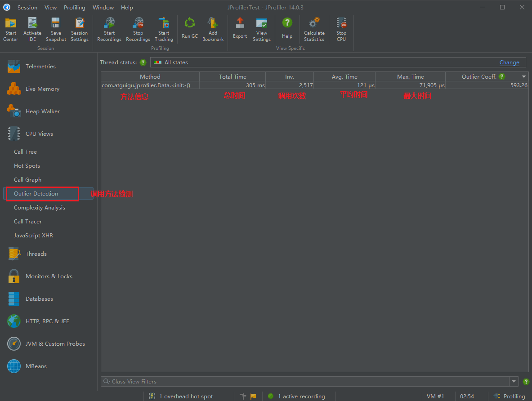The image size is (532, 401).
Task: Click the 593.26 outlier coefficient cell
Action: coord(487,85)
